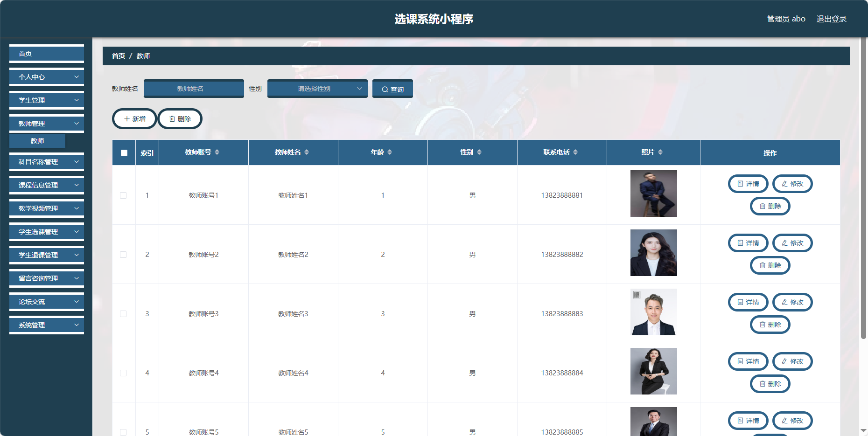Click 退出登录 to log out
The width and height of the screenshot is (868, 436).
click(831, 19)
